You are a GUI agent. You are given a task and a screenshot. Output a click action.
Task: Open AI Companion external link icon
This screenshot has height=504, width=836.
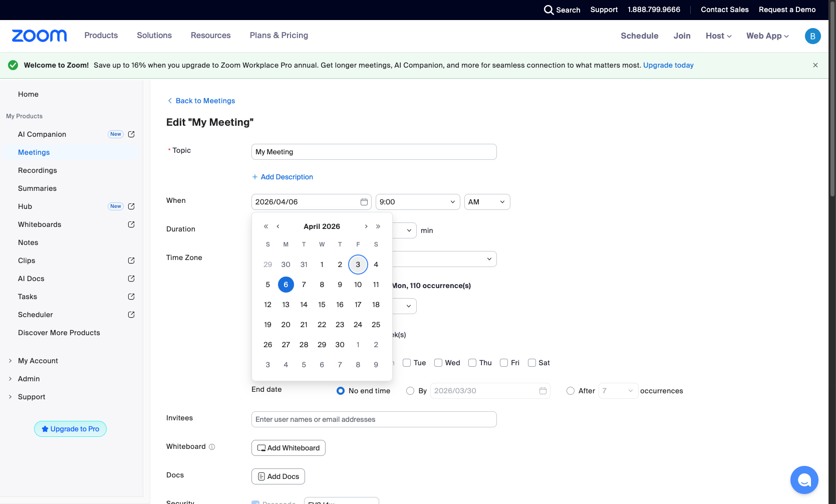[131, 134]
